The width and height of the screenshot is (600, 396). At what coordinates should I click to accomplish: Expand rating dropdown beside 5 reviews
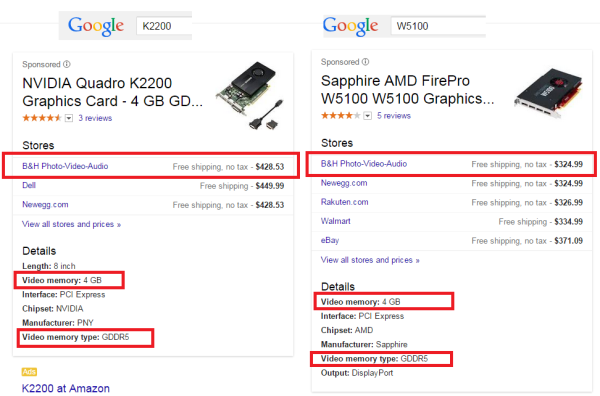[367, 116]
